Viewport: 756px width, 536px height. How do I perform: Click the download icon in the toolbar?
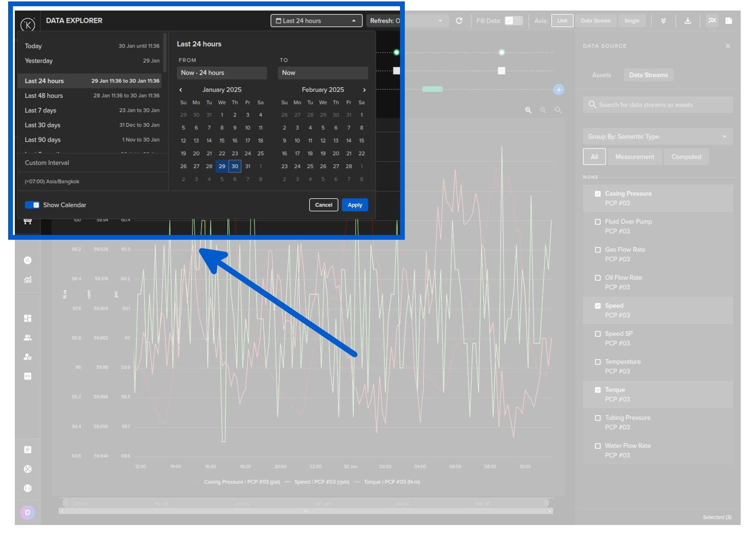pos(688,21)
